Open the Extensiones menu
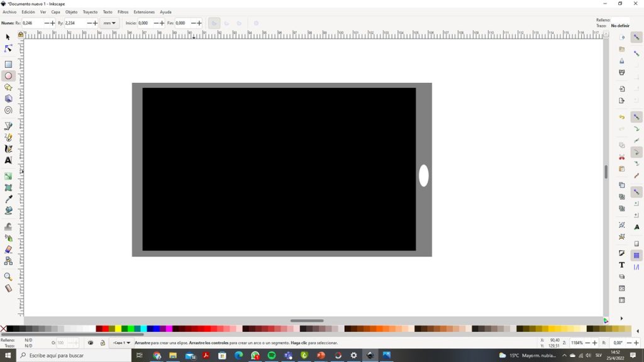The width and height of the screenshot is (644, 362). (x=144, y=12)
